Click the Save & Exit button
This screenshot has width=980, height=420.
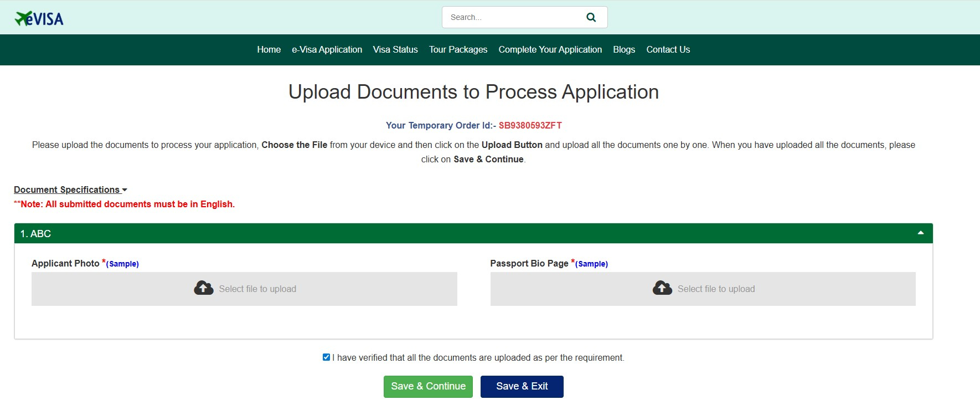[522, 386]
